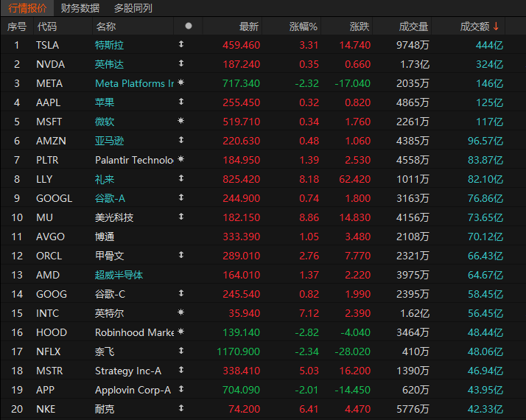Click the 代码 column header
526x420 pixels.
point(47,27)
